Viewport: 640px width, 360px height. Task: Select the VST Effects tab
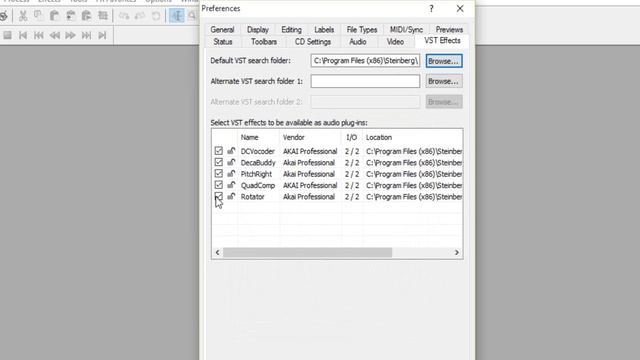pyautogui.click(x=442, y=41)
